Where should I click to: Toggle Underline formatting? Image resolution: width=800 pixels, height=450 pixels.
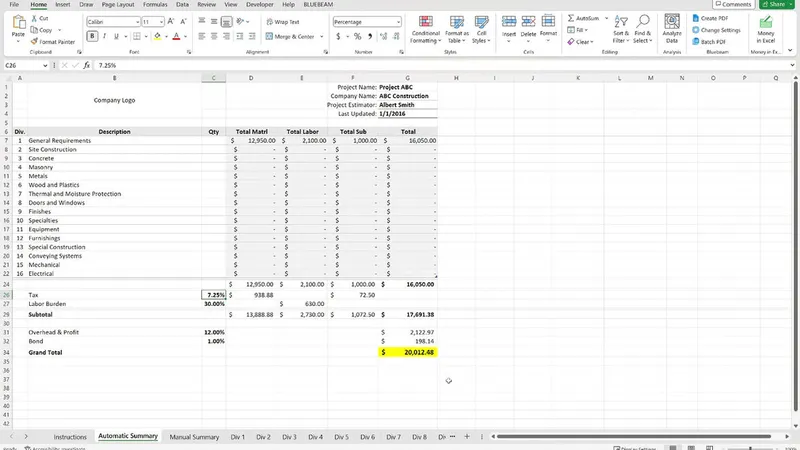tap(116, 36)
